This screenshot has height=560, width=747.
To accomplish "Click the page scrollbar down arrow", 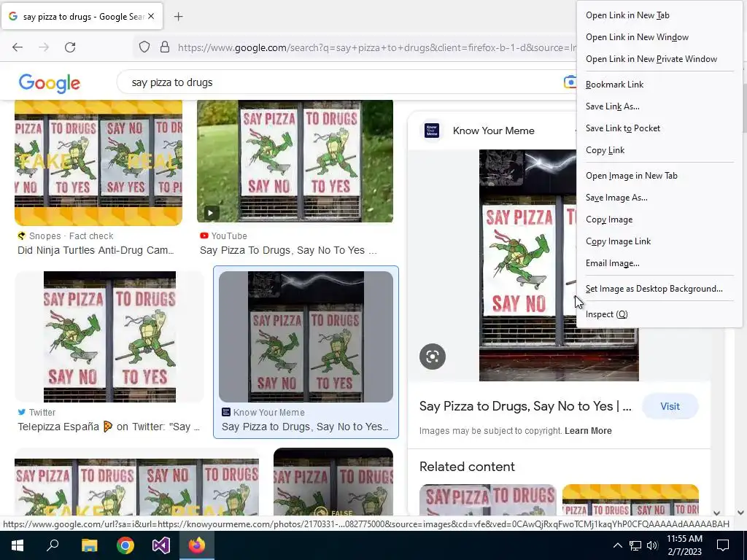I will click(740, 513).
